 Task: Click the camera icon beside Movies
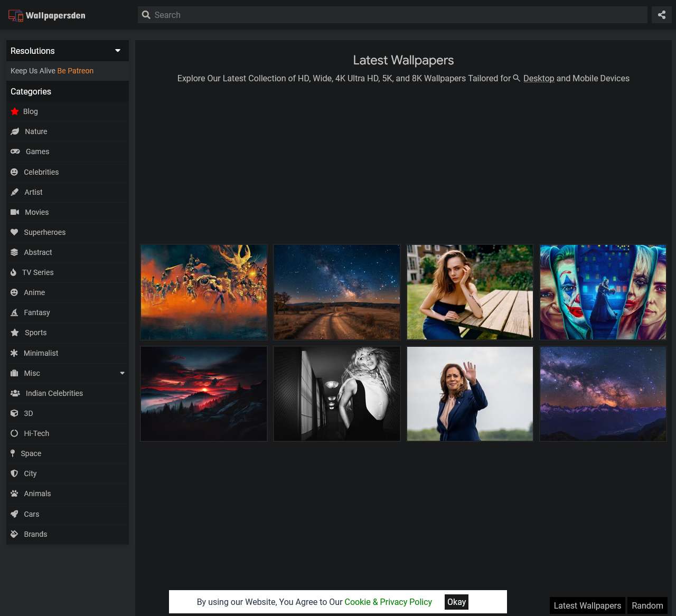tap(15, 212)
